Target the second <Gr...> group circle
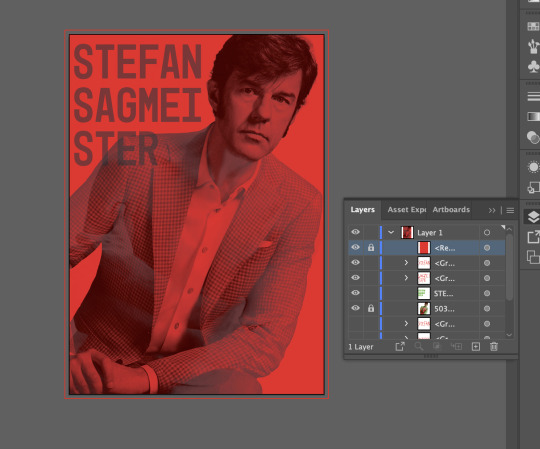Screen dimensions: 540x449 [487, 278]
